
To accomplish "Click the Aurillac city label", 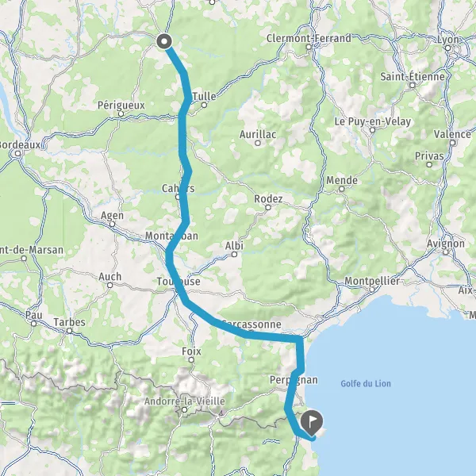I will coord(258,134).
